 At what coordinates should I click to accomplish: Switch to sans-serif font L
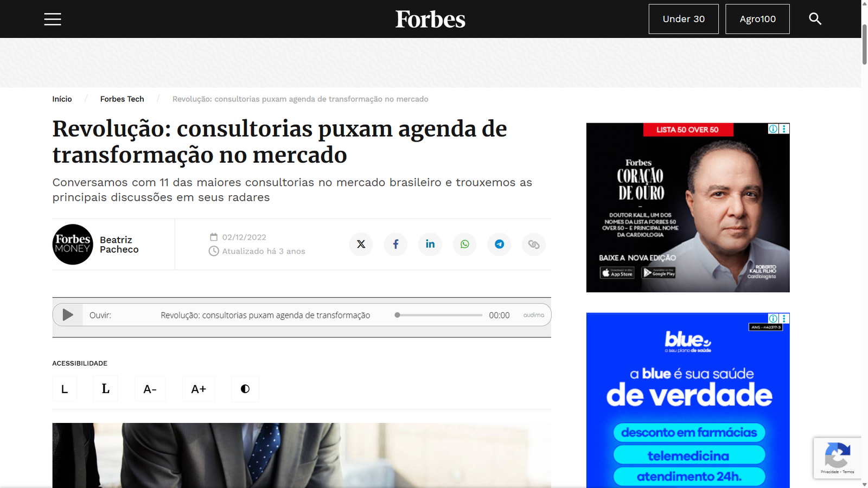point(65,389)
